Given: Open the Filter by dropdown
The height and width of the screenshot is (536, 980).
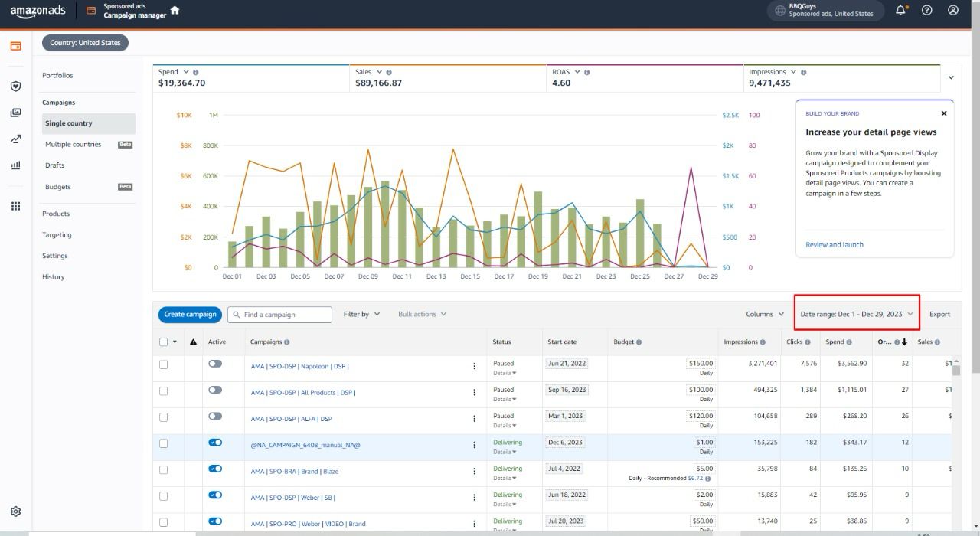Looking at the screenshot, I should tap(361, 314).
